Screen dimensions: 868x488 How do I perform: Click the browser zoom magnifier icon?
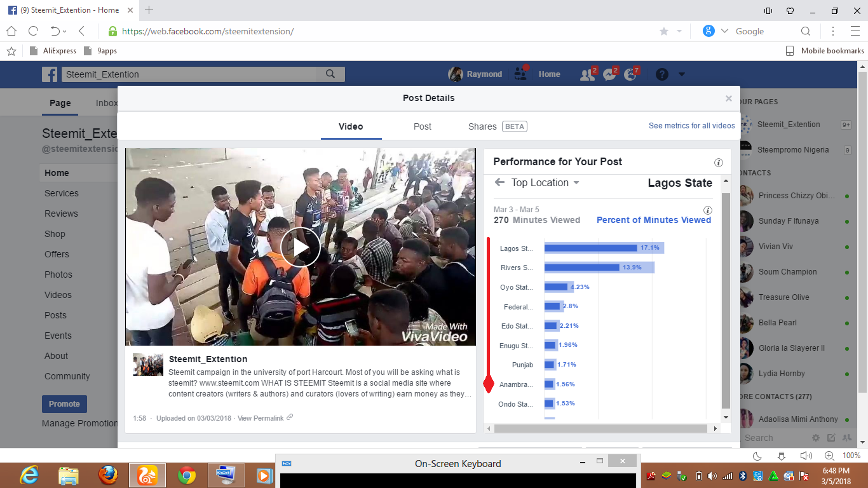point(829,456)
